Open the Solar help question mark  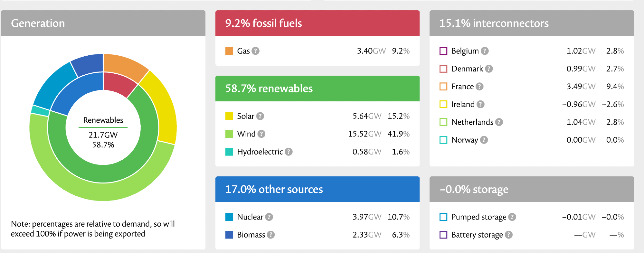click(x=260, y=116)
